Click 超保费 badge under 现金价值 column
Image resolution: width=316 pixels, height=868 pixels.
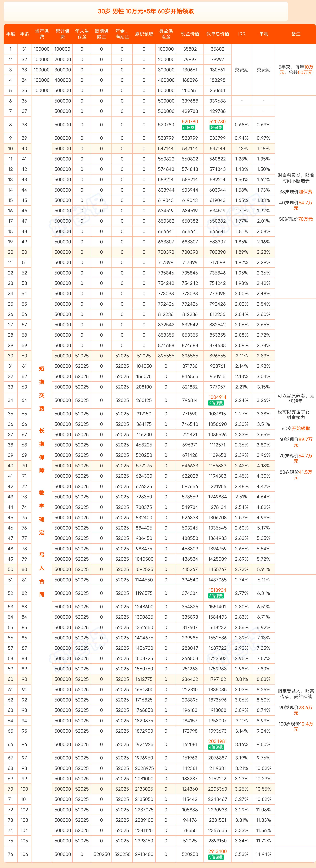point(189,127)
